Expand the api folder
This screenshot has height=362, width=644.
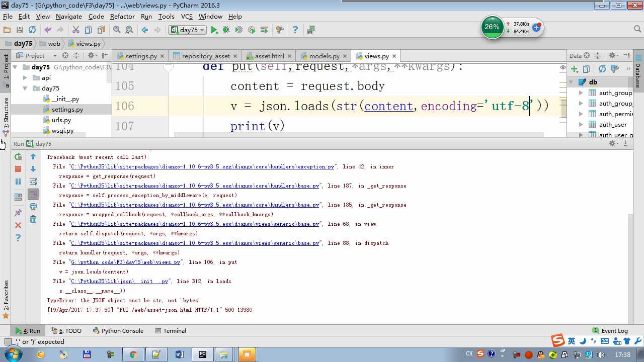click(x=25, y=78)
